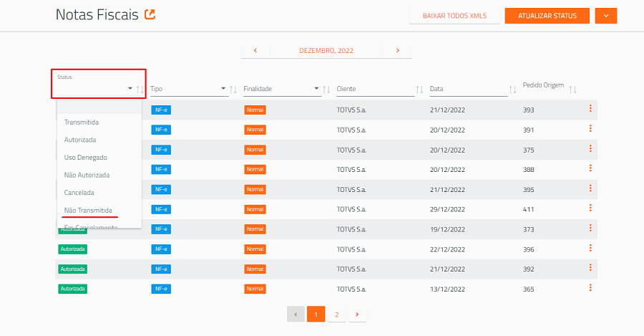The width and height of the screenshot is (644, 336).
Task: Open more options for order 388 row
Action: coord(590,168)
